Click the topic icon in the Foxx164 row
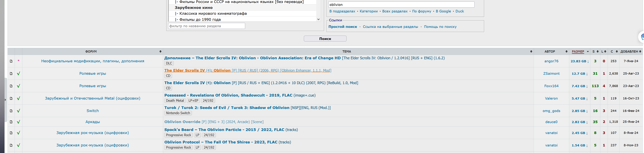This screenshot has width=644, height=153. (x=11, y=86)
